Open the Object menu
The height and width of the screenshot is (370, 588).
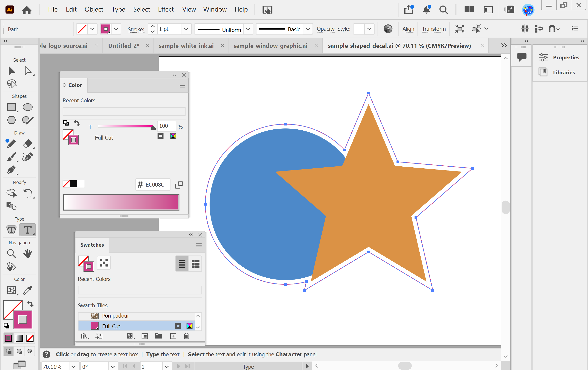tap(94, 9)
